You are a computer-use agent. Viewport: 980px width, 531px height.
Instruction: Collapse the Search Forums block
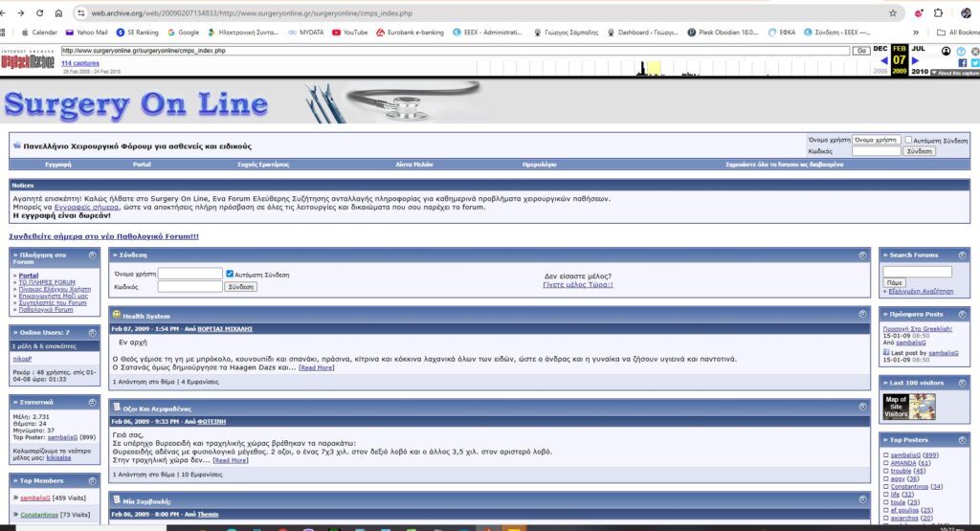(x=963, y=254)
